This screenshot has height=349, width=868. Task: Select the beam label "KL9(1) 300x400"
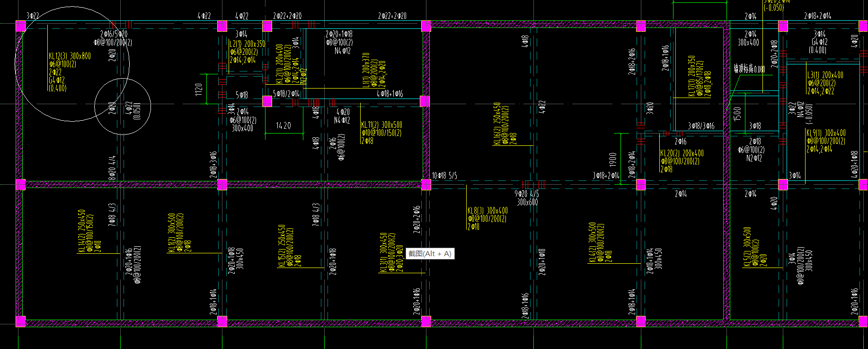[826, 133]
